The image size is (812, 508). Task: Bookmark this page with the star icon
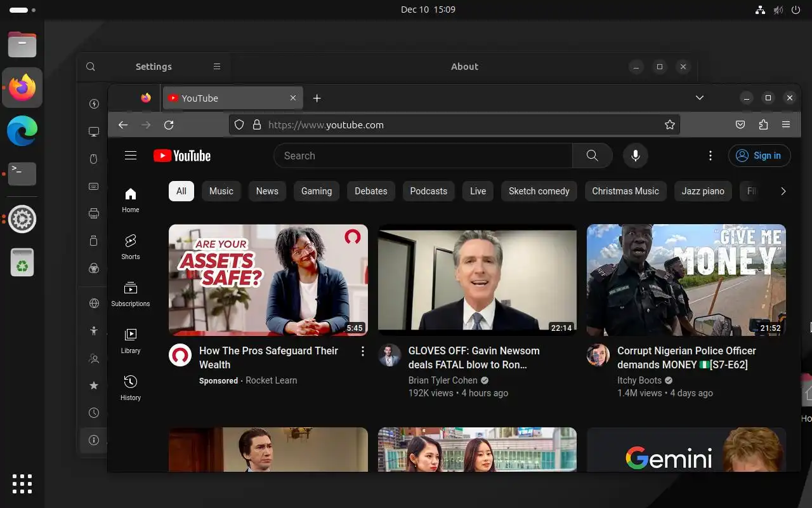coord(670,125)
